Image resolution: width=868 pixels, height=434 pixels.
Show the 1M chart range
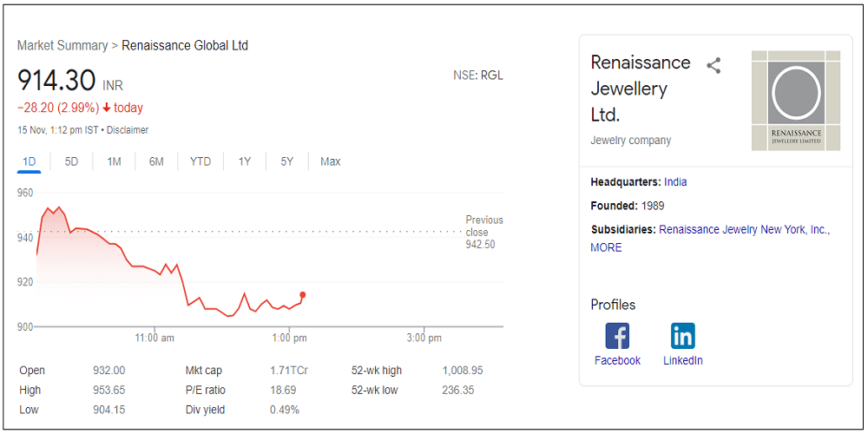pos(114,161)
